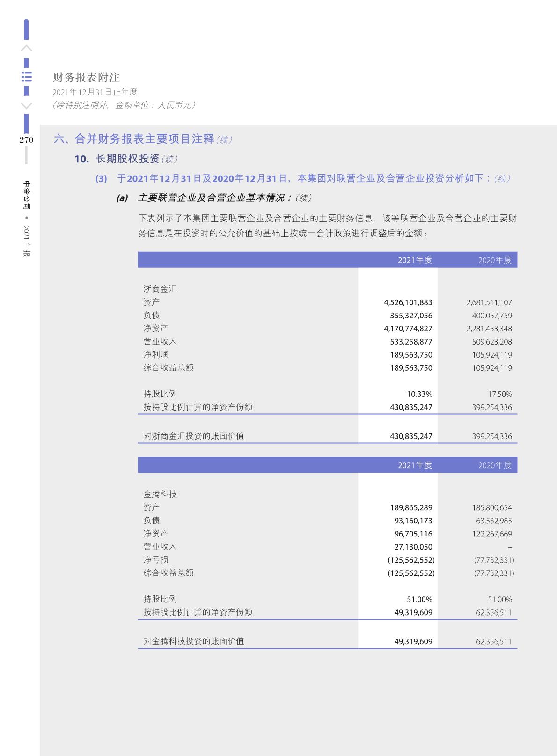557x756 pixels.
Task: Click the 对金腾科技投资的账面价值 row label
Action: point(194,641)
